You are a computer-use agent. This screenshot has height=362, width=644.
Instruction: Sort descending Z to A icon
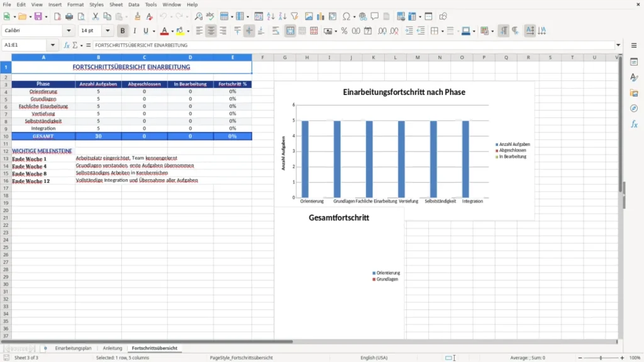tap(282, 16)
